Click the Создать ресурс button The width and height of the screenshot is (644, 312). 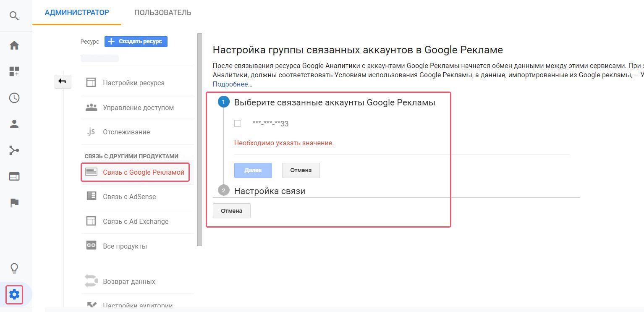(136, 42)
